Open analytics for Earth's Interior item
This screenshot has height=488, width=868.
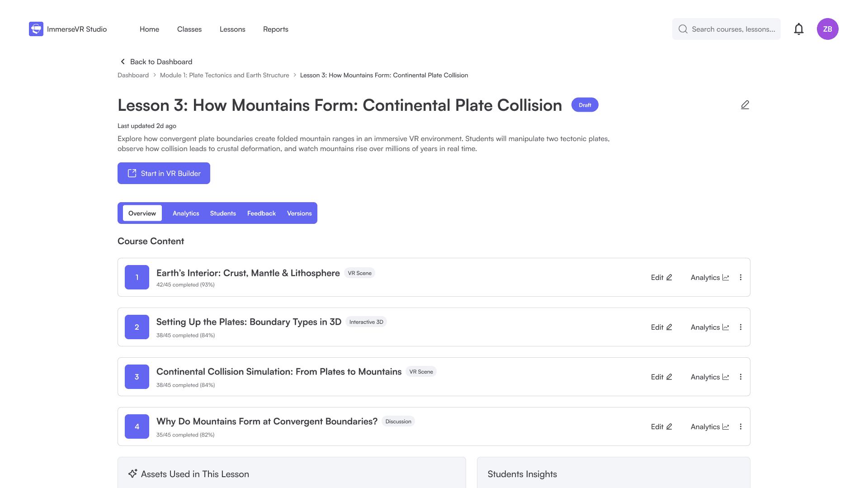click(709, 277)
